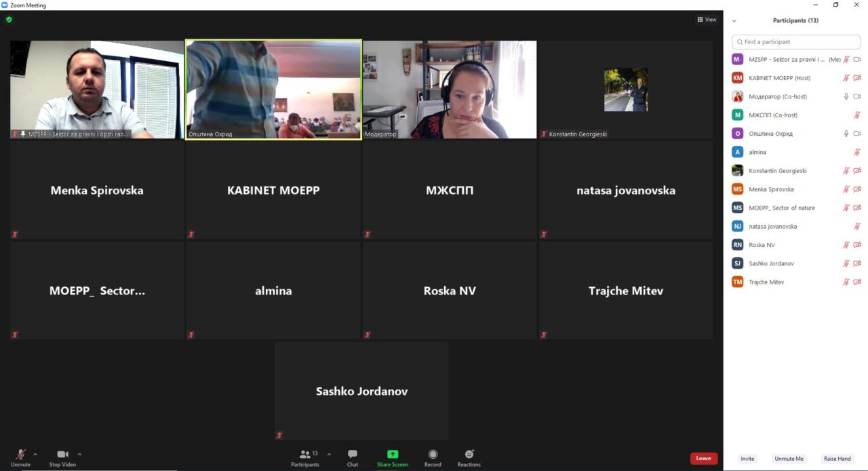Start recording with the Record icon
This screenshot has width=868, height=471.
tap(433, 455)
